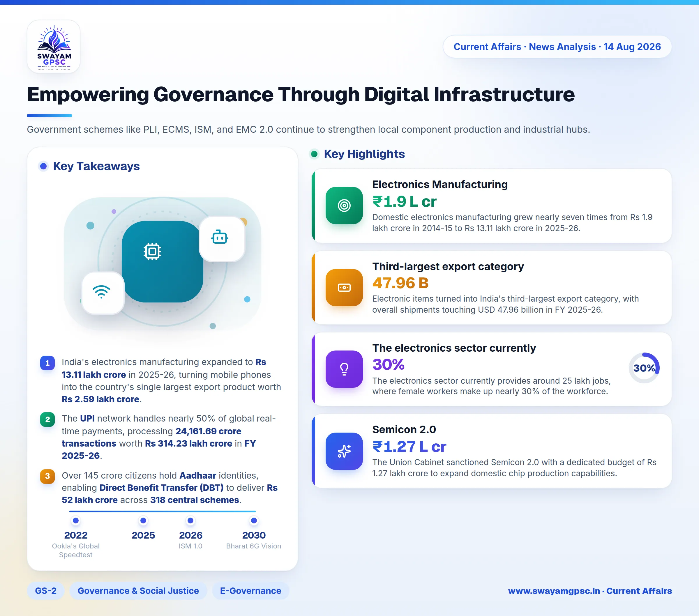Click The electronics sector currently title
The width and height of the screenshot is (699, 616).
pos(454,348)
